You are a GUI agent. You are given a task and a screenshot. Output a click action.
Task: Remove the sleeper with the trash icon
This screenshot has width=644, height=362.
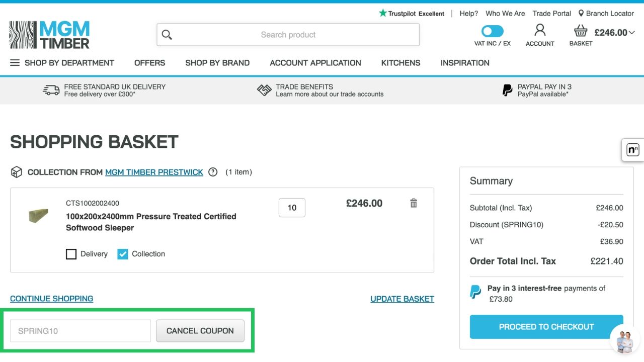pyautogui.click(x=414, y=203)
